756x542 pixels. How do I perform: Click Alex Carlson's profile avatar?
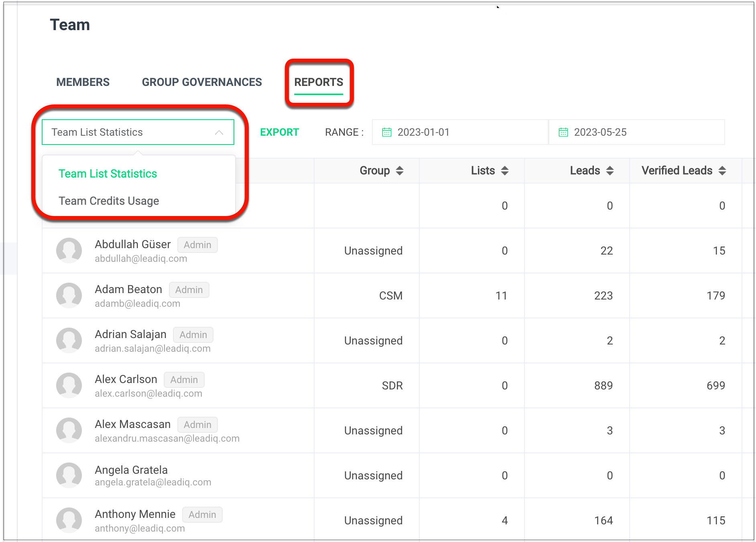[69, 385]
